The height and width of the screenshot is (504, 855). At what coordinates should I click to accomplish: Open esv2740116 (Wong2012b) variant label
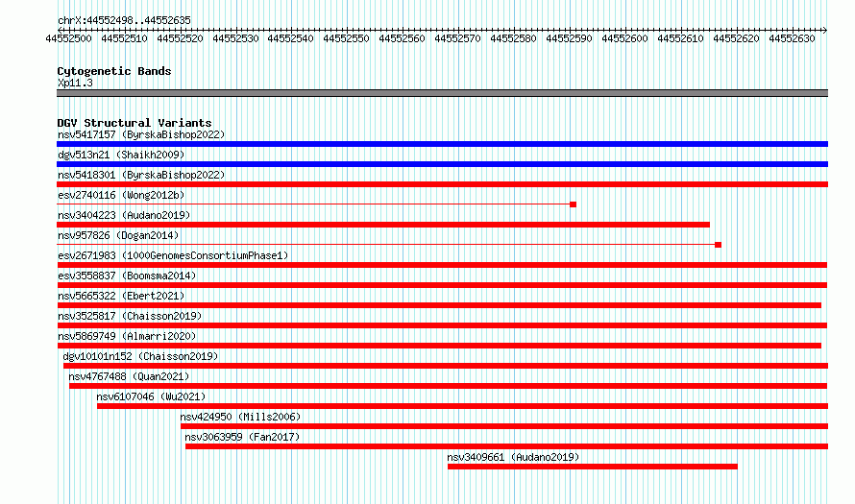point(121,195)
